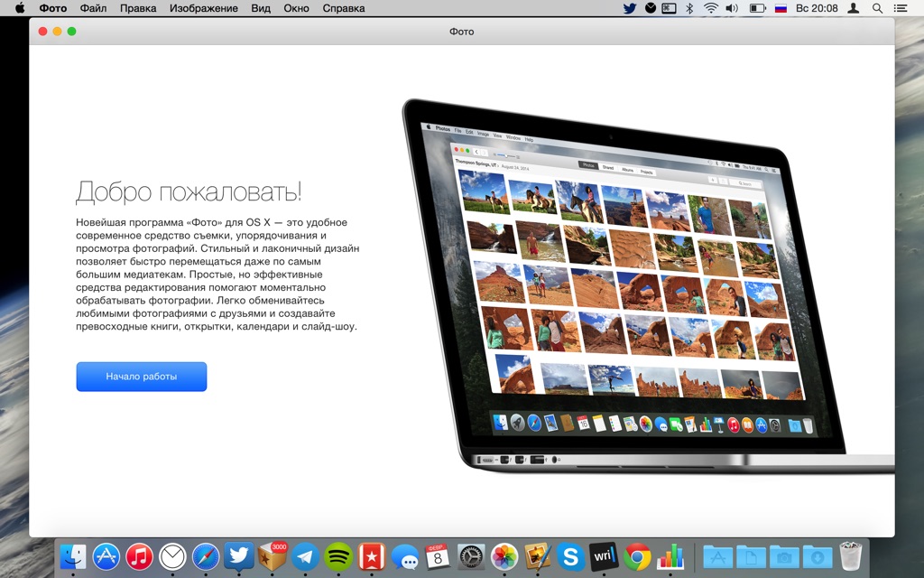Open Spotlight search magnifier
Viewport: 924px width, 578px height.
[877, 8]
